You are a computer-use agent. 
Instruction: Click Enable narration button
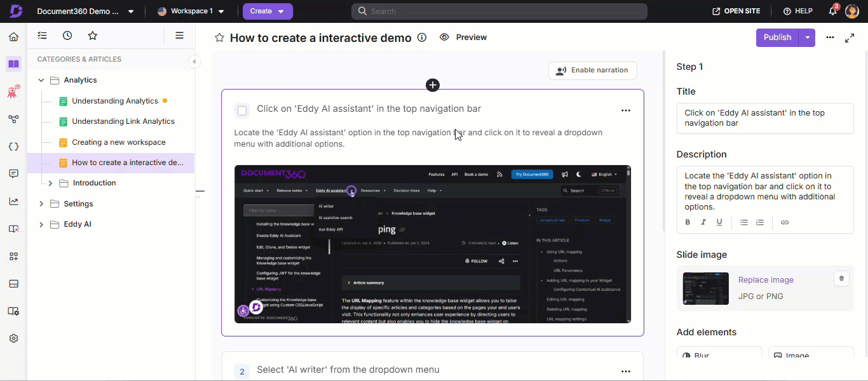(x=592, y=70)
